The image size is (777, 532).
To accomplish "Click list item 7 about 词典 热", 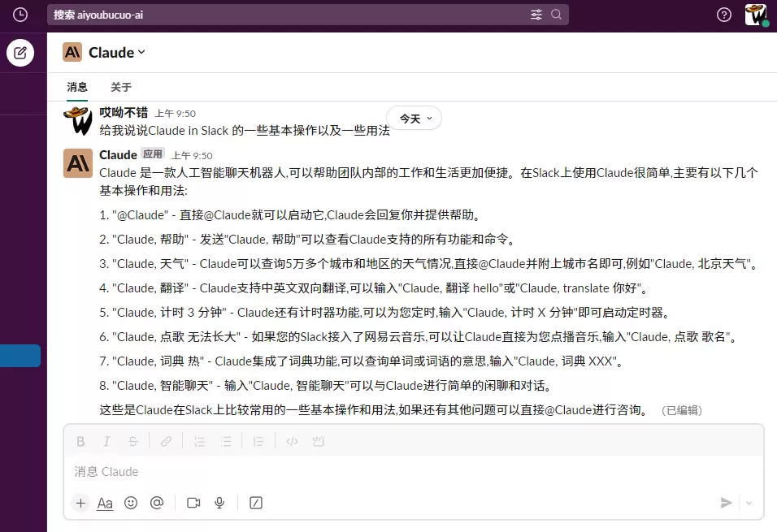I will [x=362, y=361].
